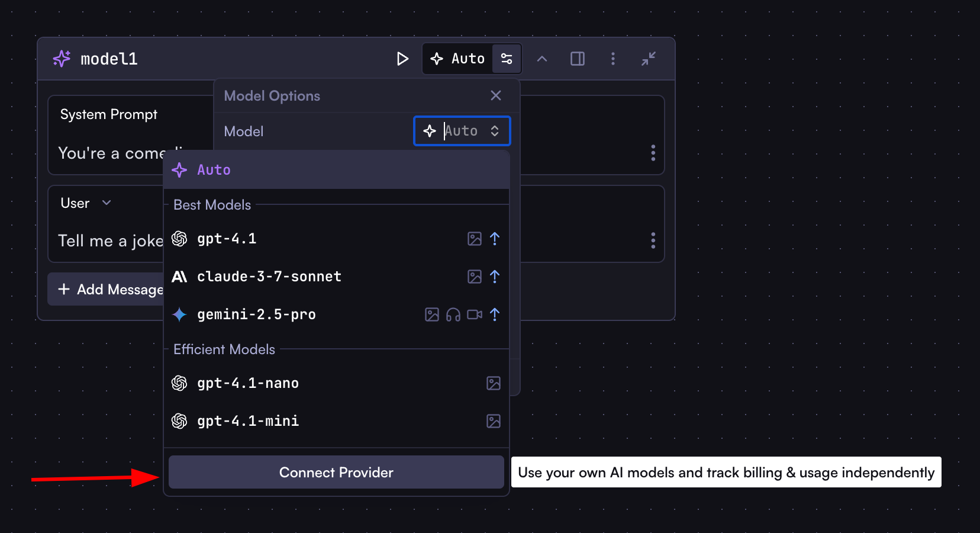Click the OpenAI logo beside gpt-4.1-mini
This screenshot has width=980, height=533.
[x=179, y=421]
